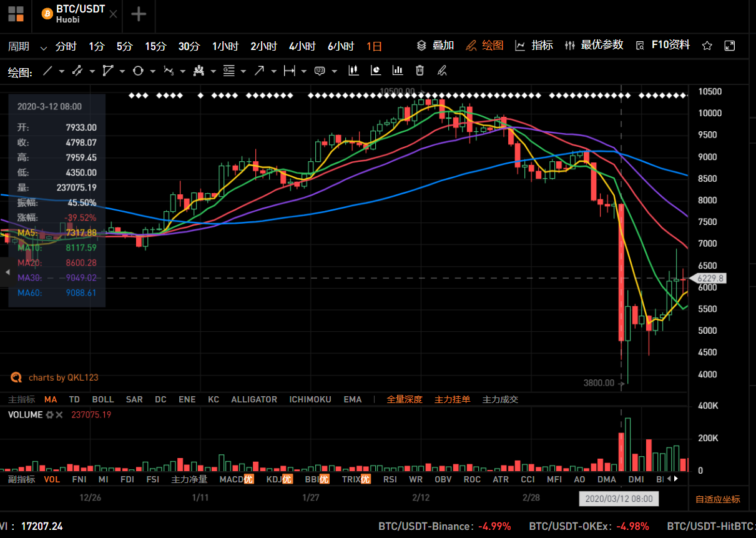
Task: Select the ellipse shape drawing tool
Action: [138, 71]
